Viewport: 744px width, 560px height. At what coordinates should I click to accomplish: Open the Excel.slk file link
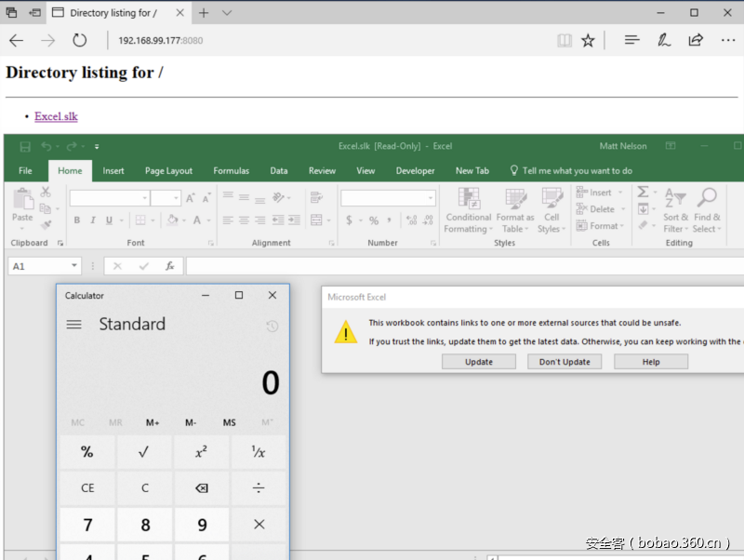pos(56,116)
